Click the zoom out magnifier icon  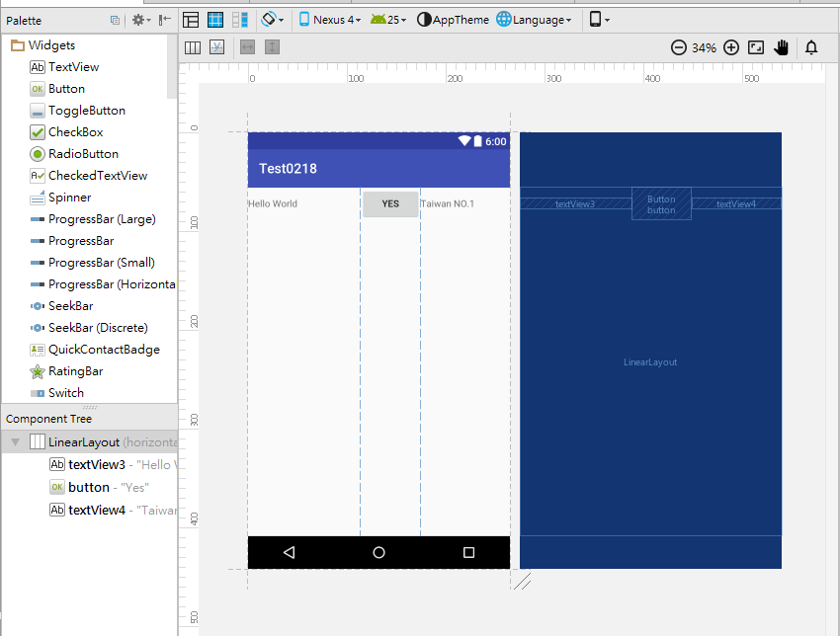point(679,47)
